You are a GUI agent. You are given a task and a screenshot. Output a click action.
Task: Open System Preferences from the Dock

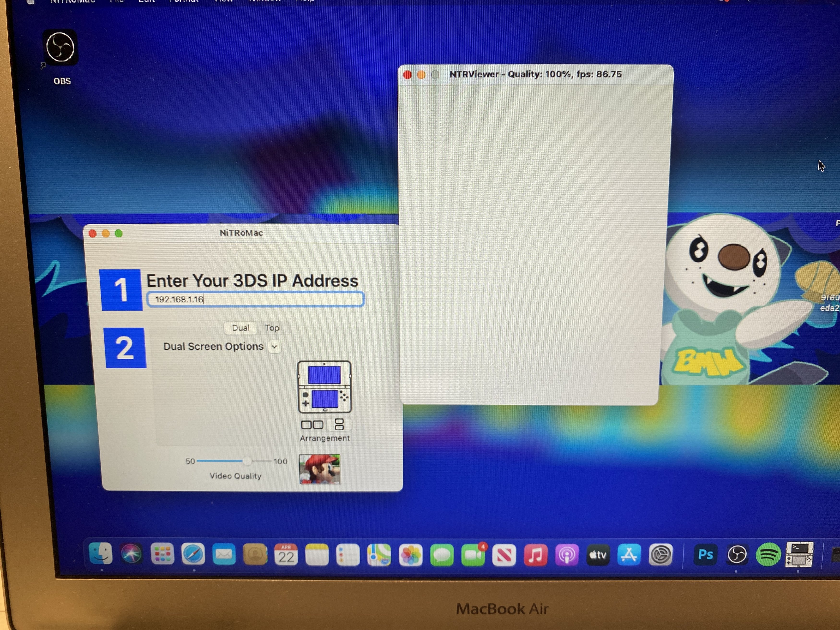661,555
